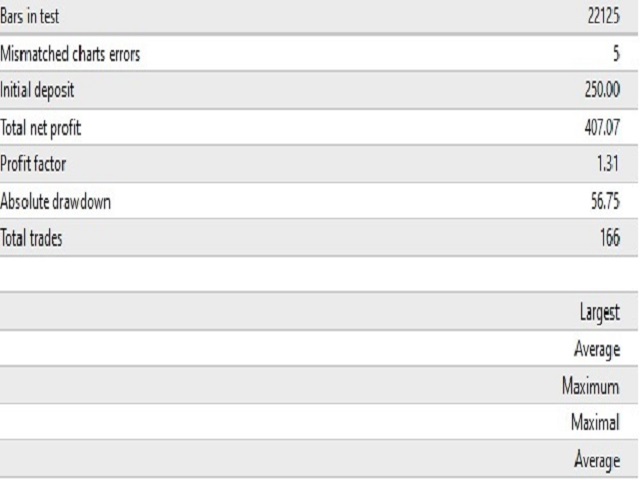
Task: Select the 166 total trades value
Action: 610,238
